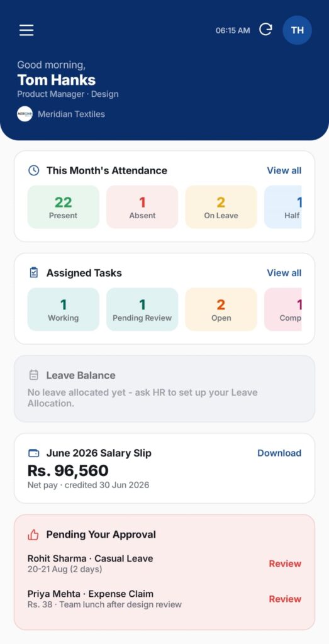Open the 2 Open tasks tile
Viewport: 329px width, 644px height.
[x=221, y=309]
